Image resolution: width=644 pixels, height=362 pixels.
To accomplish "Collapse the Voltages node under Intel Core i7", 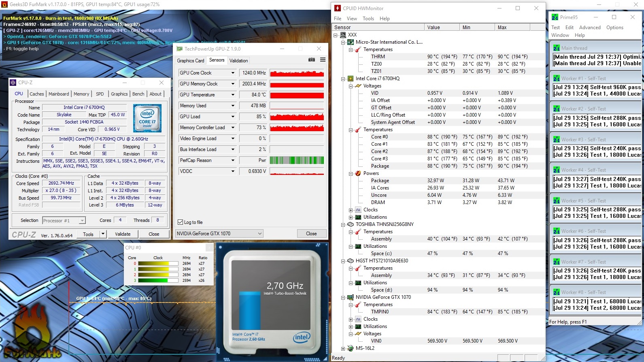I will 351,86.
